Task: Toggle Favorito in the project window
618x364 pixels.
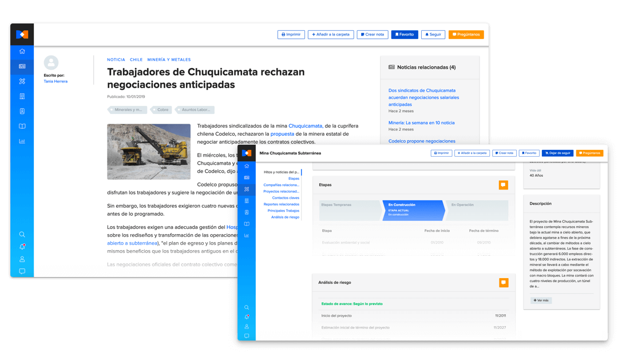Action: 529,153
